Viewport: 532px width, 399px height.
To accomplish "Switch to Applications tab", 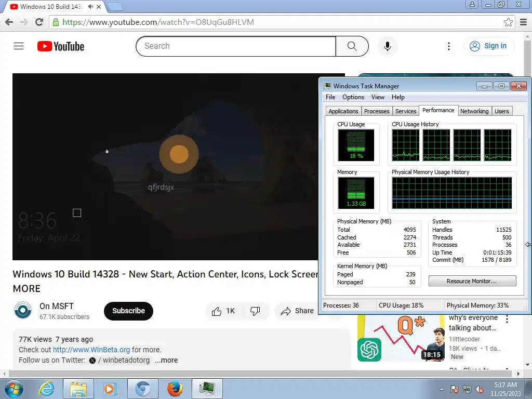I will (x=343, y=111).
